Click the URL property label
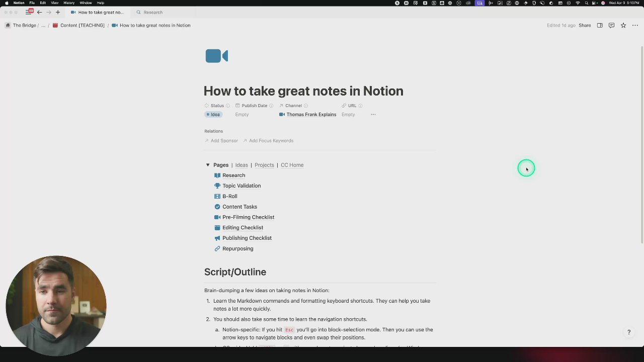644x362 pixels. point(352,106)
